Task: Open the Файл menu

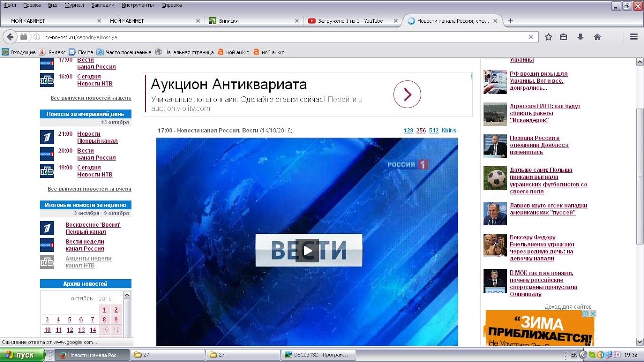Action: (x=10, y=5)
